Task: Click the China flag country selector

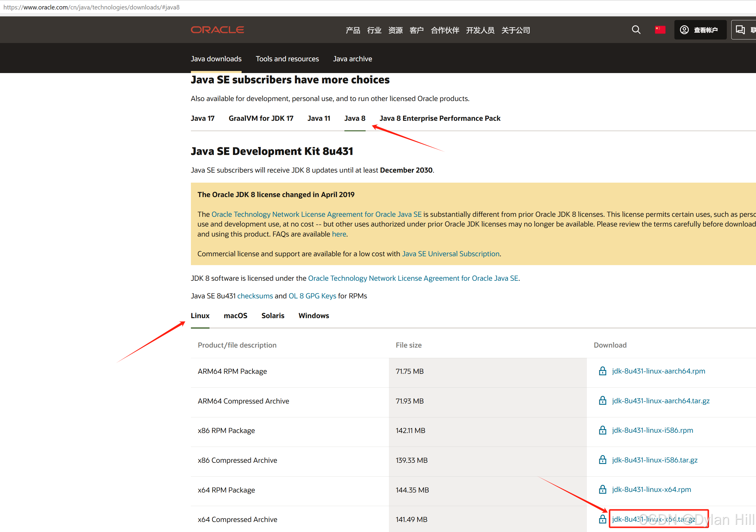Action: coord(660,30)
